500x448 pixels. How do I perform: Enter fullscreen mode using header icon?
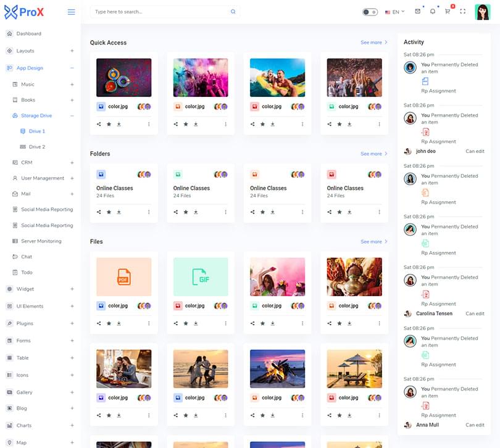tap(463, 12)
